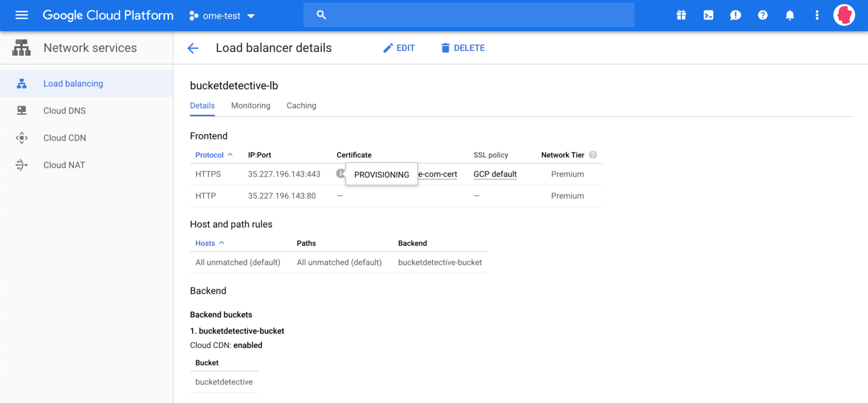
Task: Click the DELETE button
Action: point(462,48)
